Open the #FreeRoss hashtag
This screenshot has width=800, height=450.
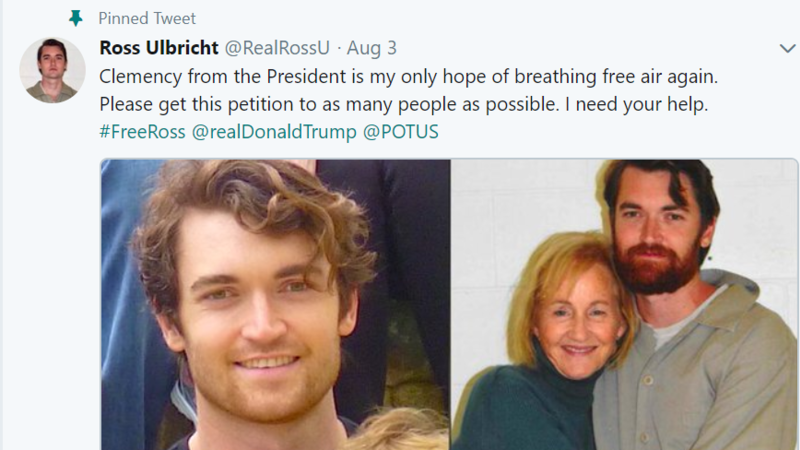(x=142, y=132)
